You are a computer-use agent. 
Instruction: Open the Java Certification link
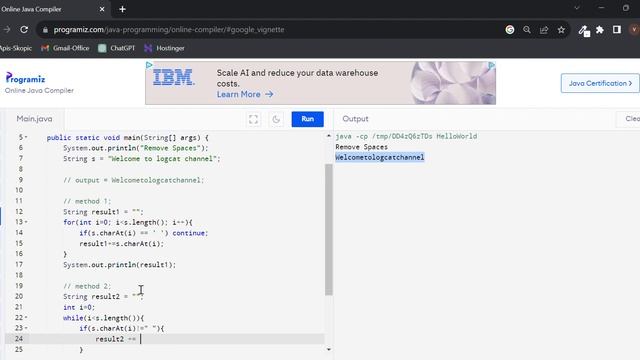pos(600,83)
